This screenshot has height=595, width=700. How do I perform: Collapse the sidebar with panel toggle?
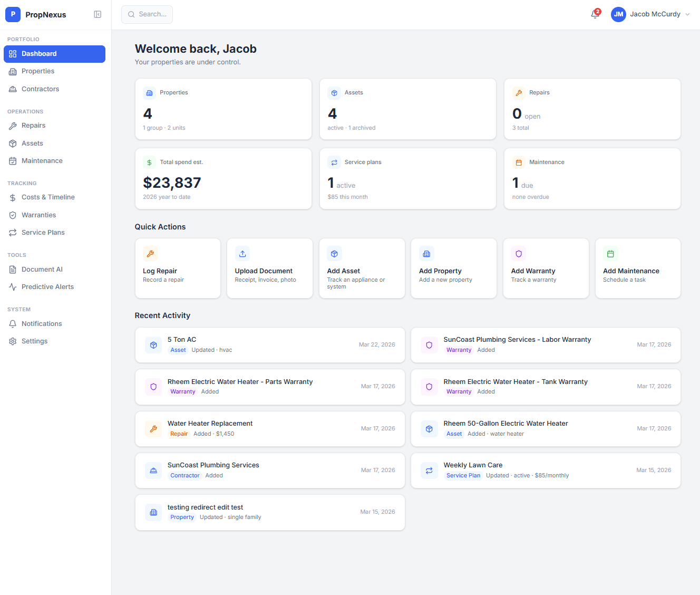point(98,14)
